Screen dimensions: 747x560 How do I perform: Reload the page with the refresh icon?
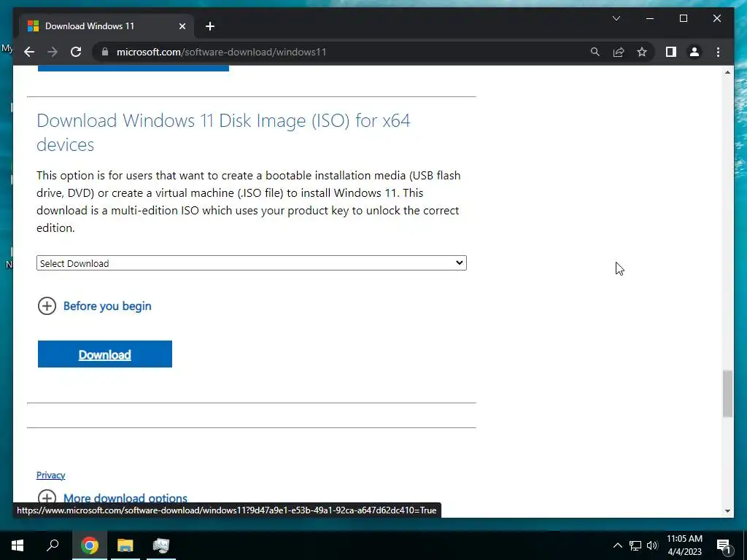tap(76, 52)
